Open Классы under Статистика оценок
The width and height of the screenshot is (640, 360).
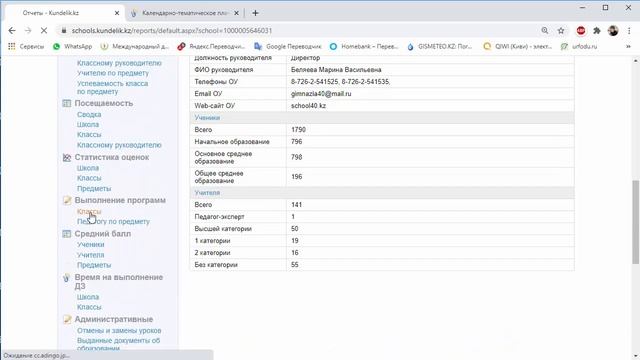click(89, 178)
